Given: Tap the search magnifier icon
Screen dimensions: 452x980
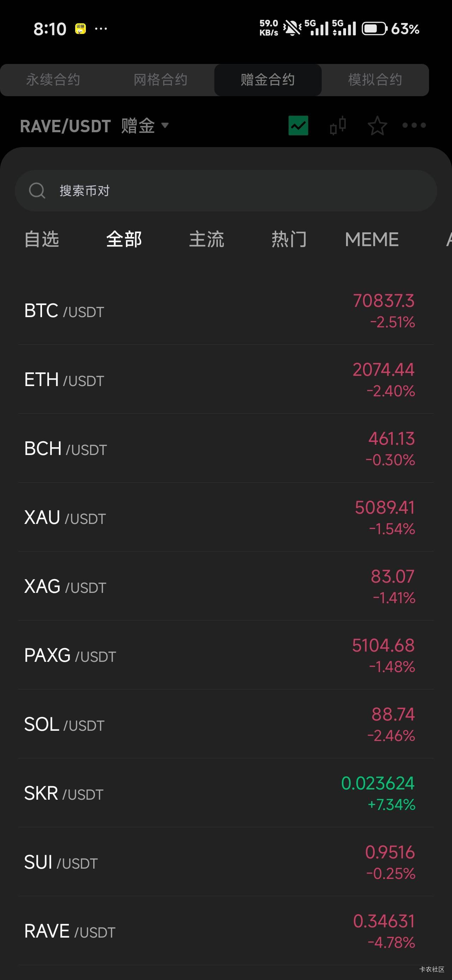Looking at the screenshot, I should point(37,191).
